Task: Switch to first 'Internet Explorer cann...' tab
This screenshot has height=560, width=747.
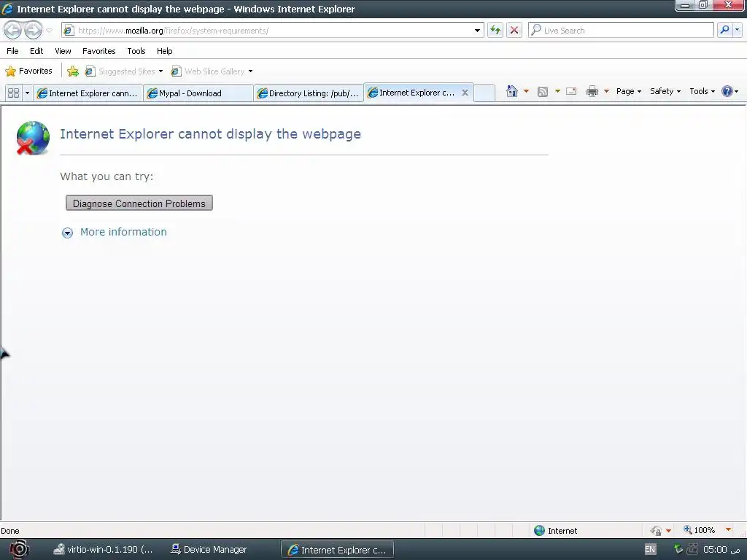Action: tap(88, 93)
